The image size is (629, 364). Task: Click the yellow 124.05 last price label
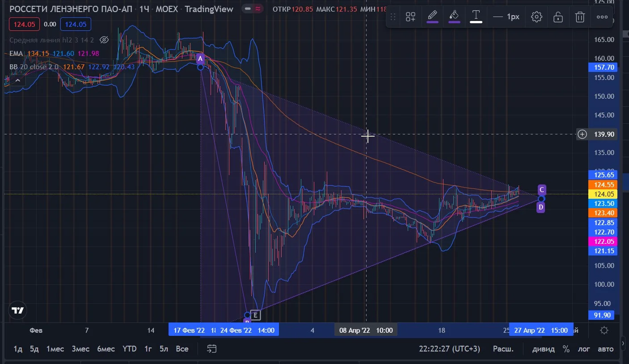click(x=603, y=194)
